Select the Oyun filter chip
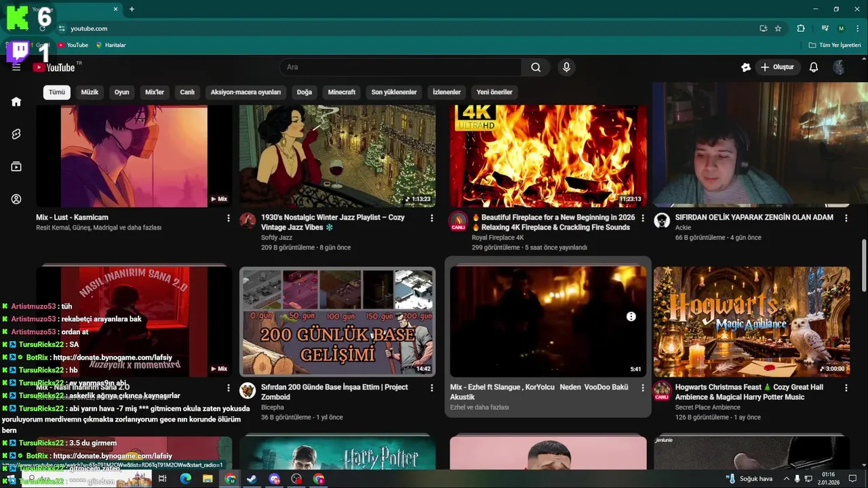 click(121, 92)
